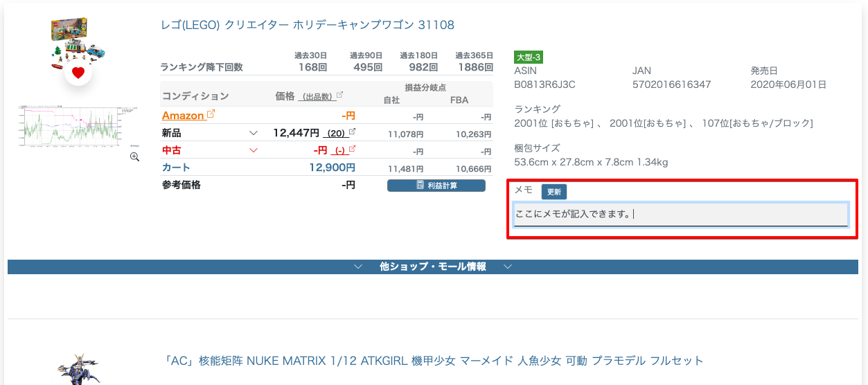Open the 他ショップ・モール情報 section title
868x385 pixels.
coord(433,267)
